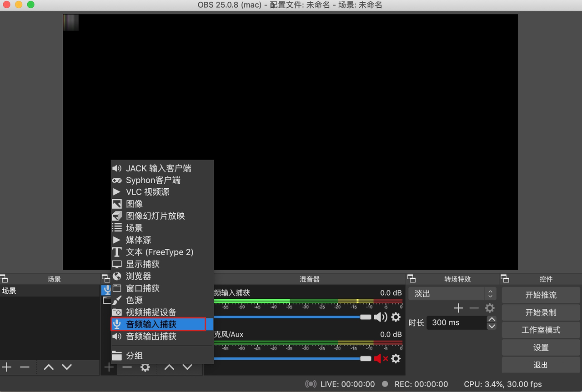The height and width of the screenshot is (392, 582).
Task: Move source up with arrow icon
Action: 169,367
